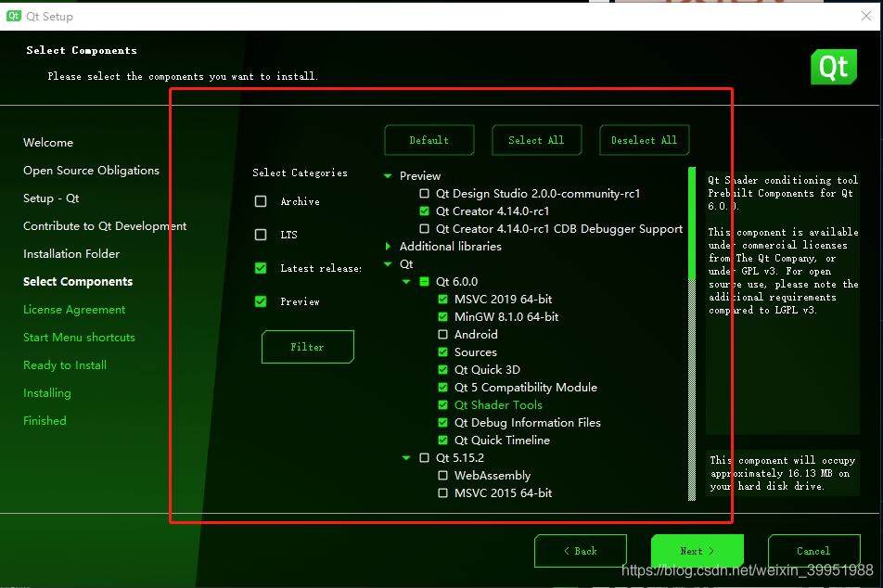883x588 pixels.
Task: Proceed with the Next button
Action: click(697, 551)
